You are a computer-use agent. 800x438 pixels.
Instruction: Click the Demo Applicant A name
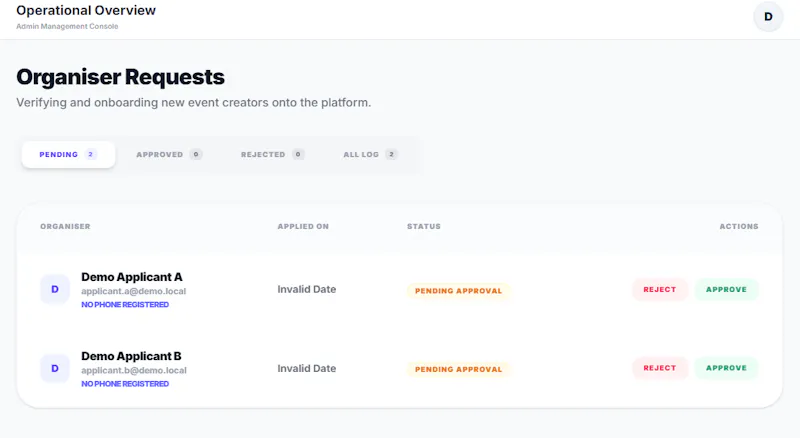[132, 277]
